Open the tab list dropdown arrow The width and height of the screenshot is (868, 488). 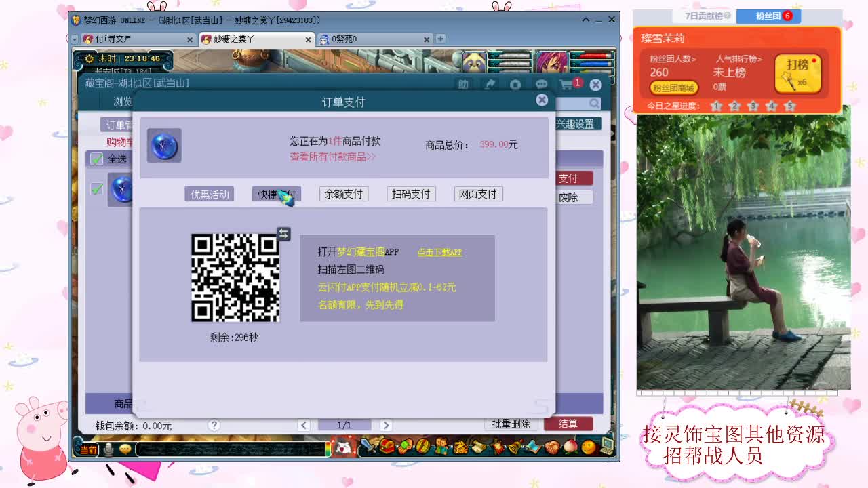point(75,39)
